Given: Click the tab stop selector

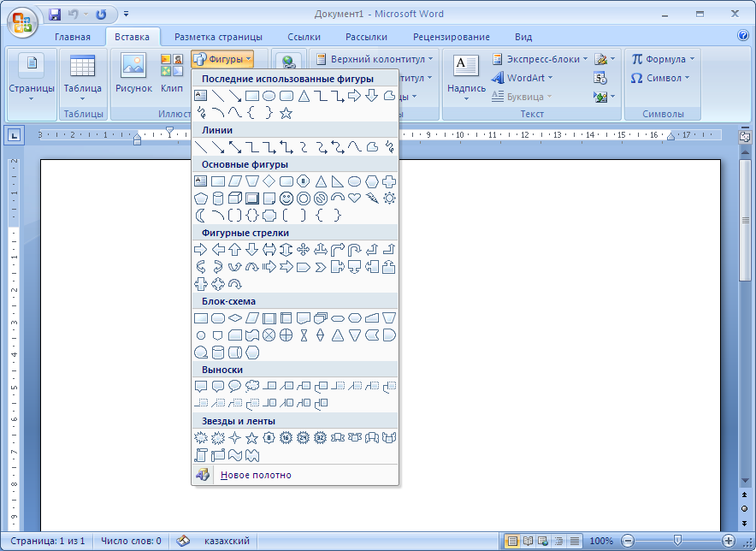Looking at the screenshot, I should pyautogui.click(x=15, y=135).
